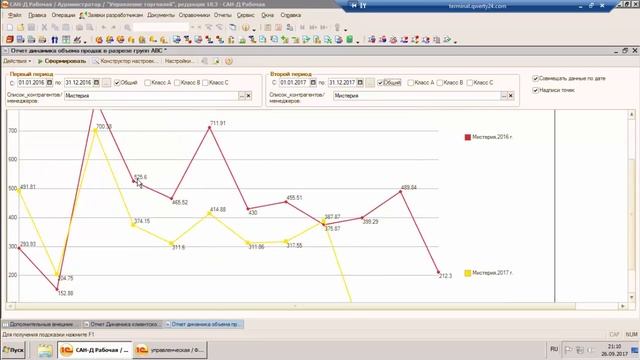
Task: Click the Open file toolbar icon
Action: coord(20,28)
